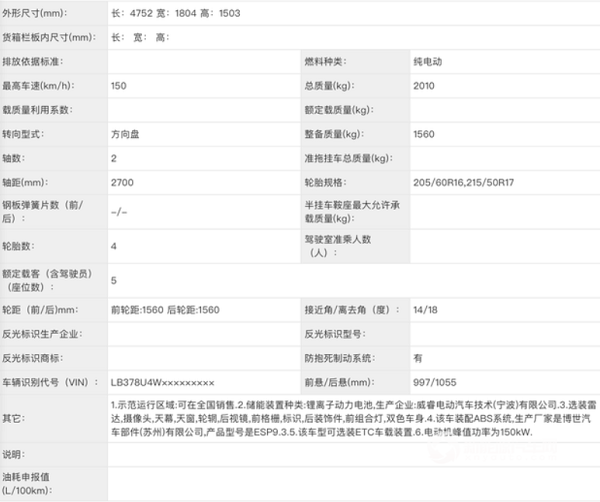Viewport: 600px width, 502px height.
Task: Click the 轴数 label
Action: [14, 158]
